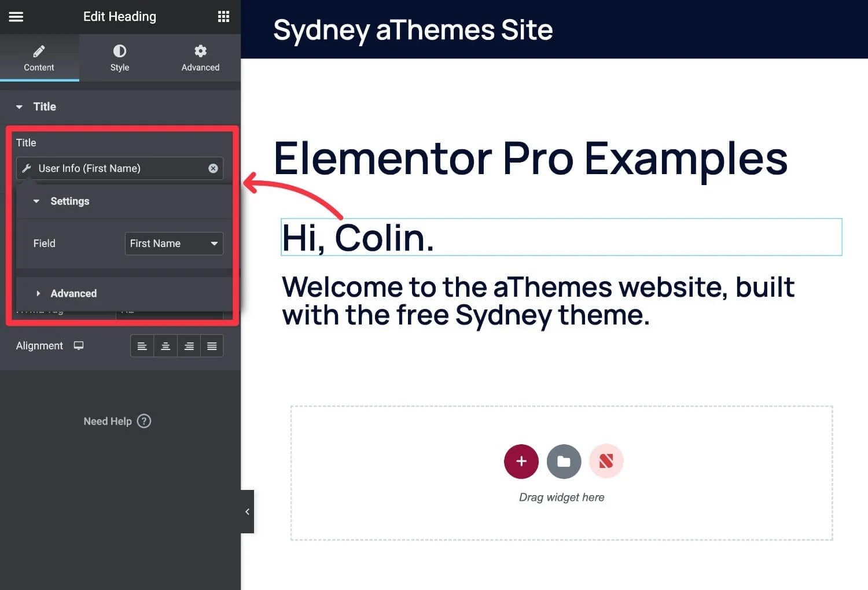868x590 pixels.
Task: Align heading text center
Action: pos(165,346)
